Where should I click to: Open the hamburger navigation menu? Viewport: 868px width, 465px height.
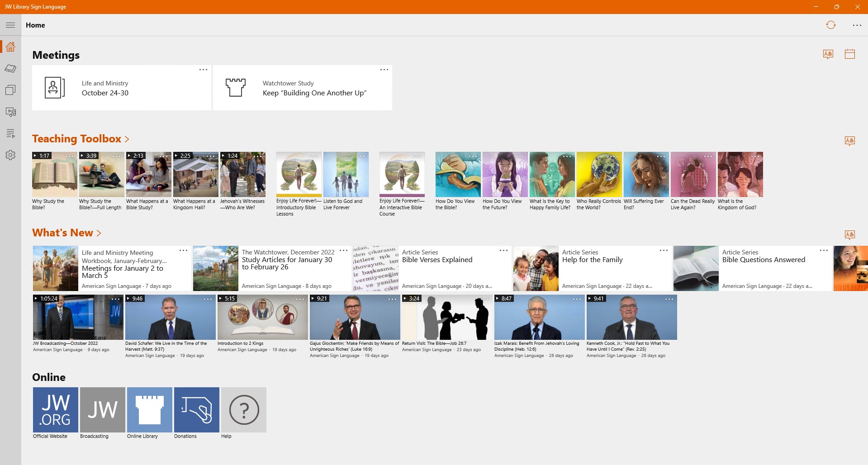click(x=10, y=25)
